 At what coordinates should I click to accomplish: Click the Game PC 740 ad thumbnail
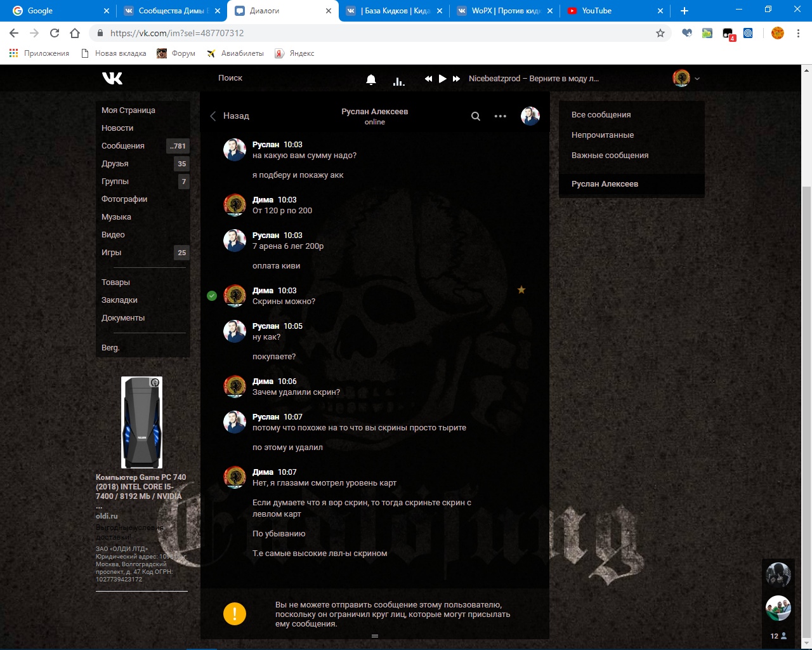point(141,422)
